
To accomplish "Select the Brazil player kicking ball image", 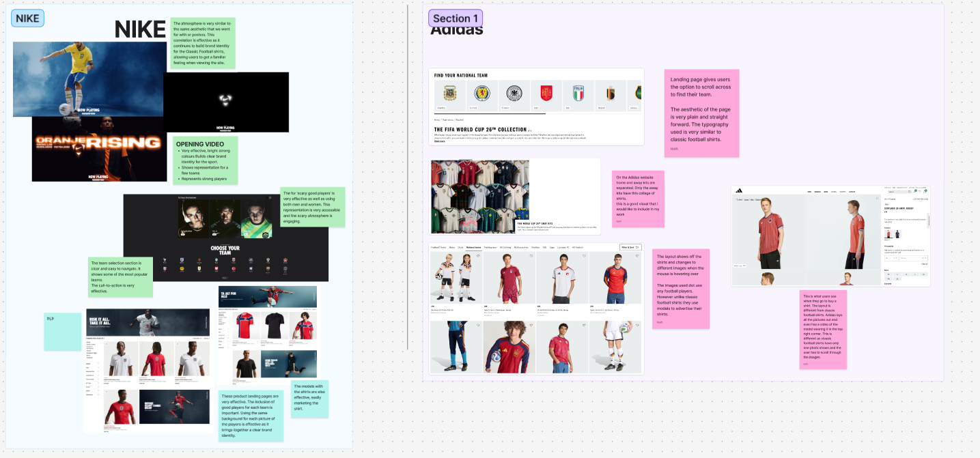I will pyautogui.click(x=89, y=79).
